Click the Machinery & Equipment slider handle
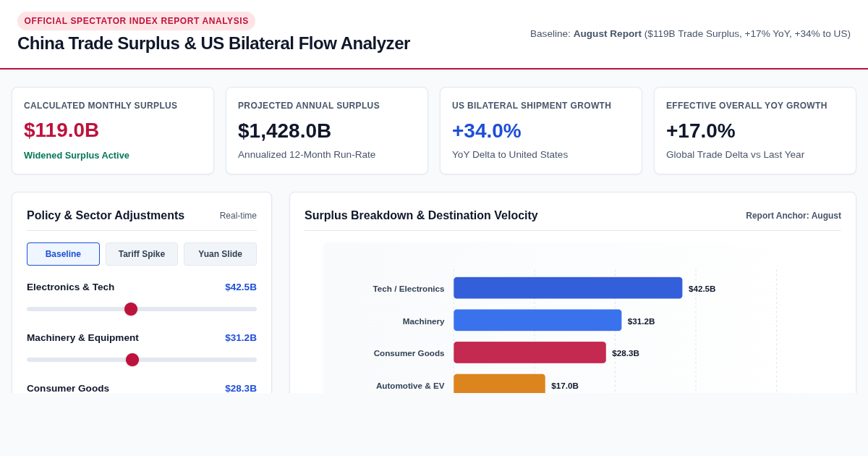Viewport: 868px width, 456px height. 132,360
